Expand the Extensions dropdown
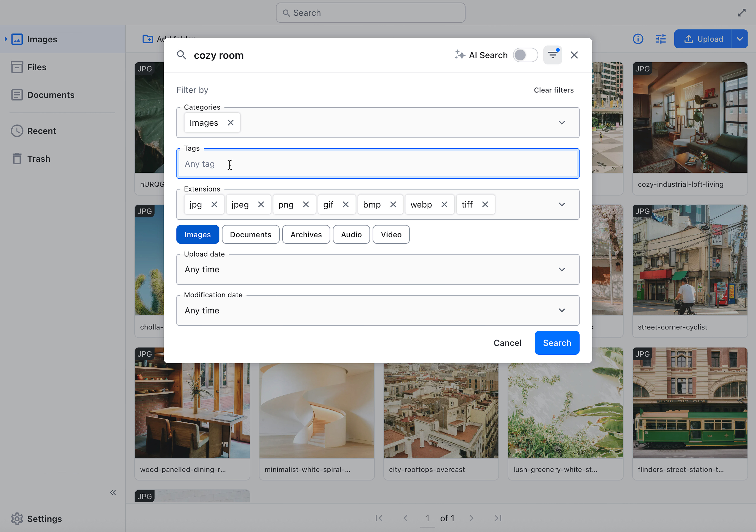This screenshot has height=532, width=756. pyautogui.click(x=562, y=204)
